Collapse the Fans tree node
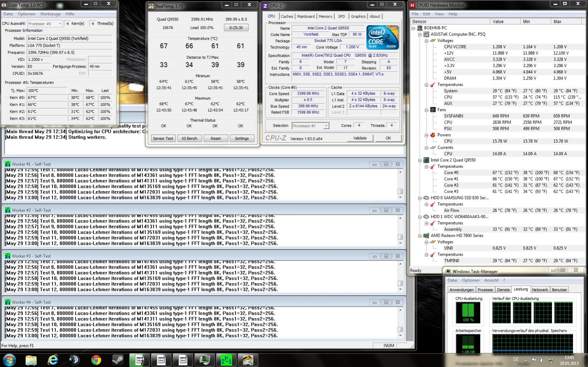 427,110
